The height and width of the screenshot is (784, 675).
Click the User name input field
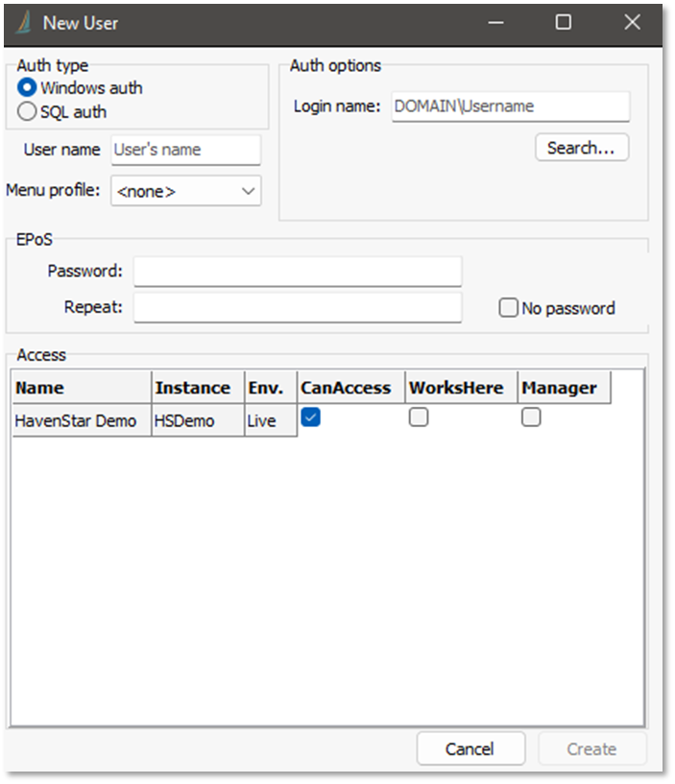[x=185, y=150]
